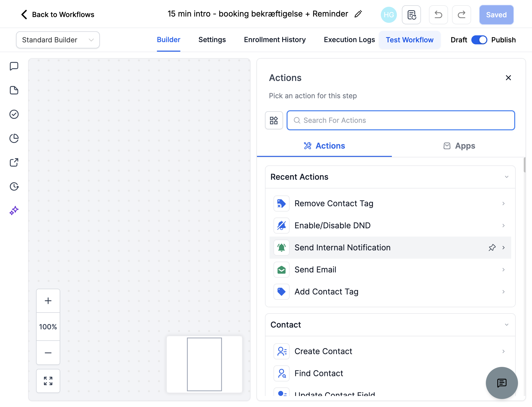Click the grid view icon beside search

pos(274,120)
